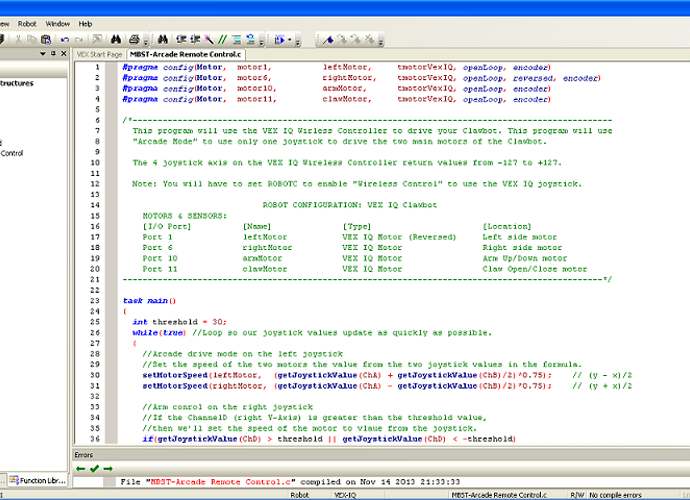Toggle auto-hide pin on side panel
This screenshot has width=690, height=500.
53,54
